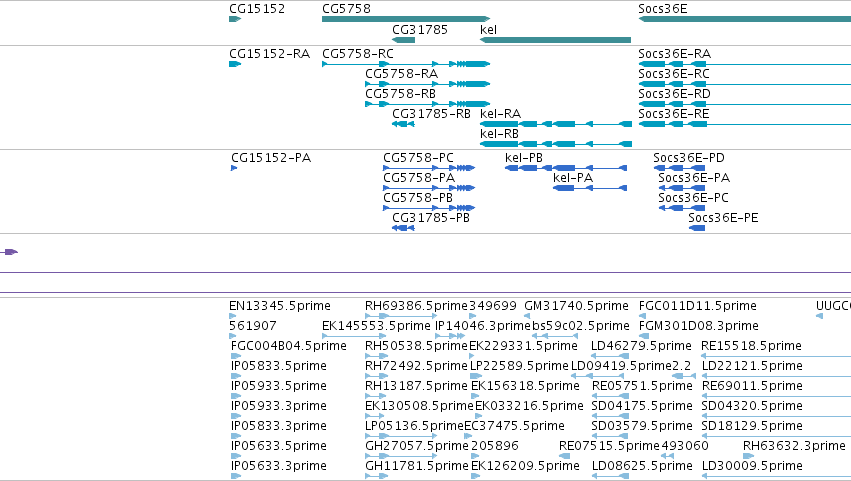Select the GM31740.5prime EST label
This screenshot has width=851, height=481.
(x=576, y=306)
